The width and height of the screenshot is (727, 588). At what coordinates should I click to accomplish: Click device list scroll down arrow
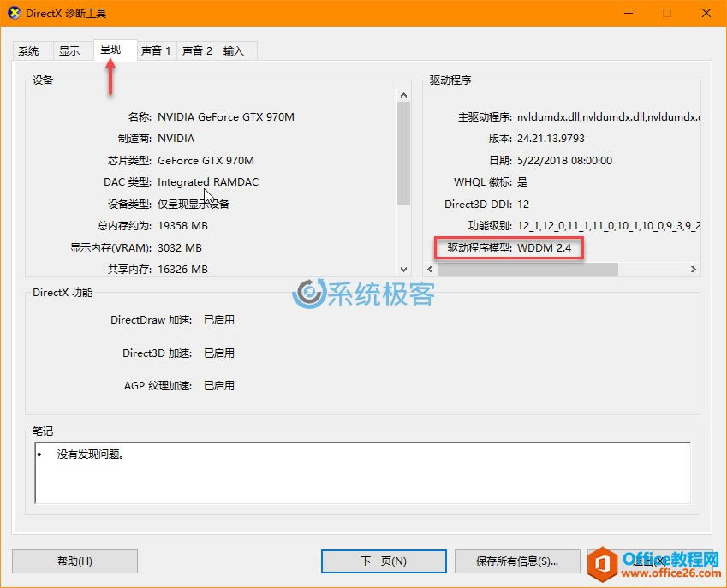point(403,270)
